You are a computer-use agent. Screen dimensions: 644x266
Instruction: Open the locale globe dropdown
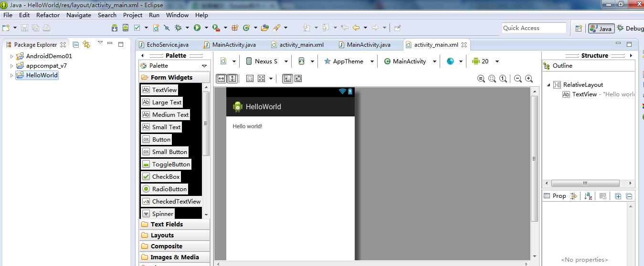[x=454, y=61]
